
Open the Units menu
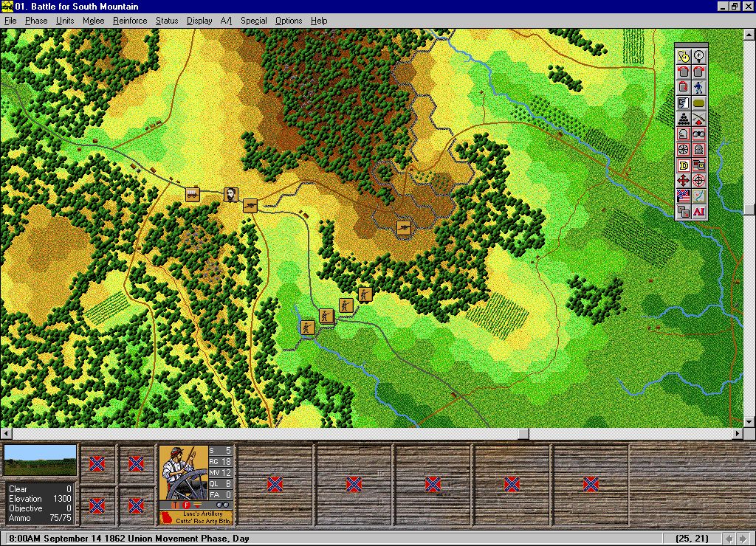click(65, 21)
